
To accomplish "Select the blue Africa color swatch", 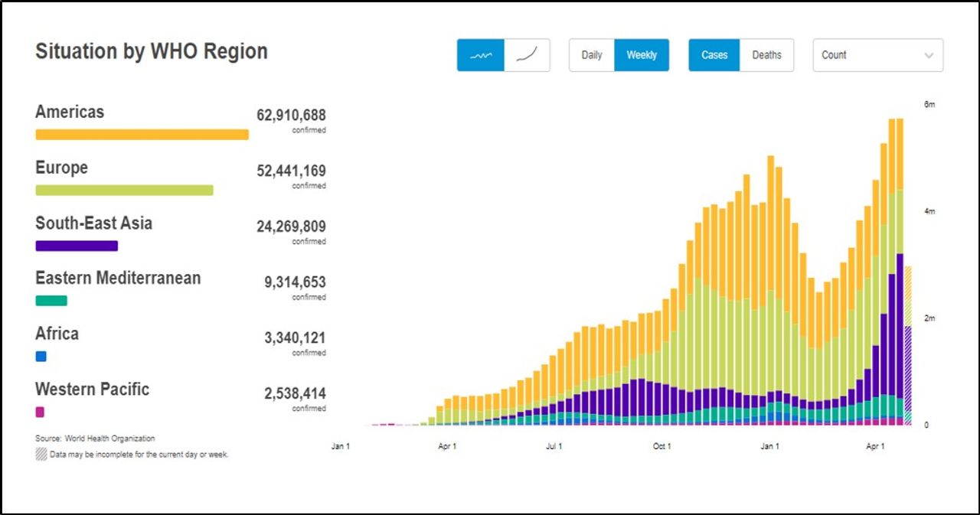I will [41, 357].
